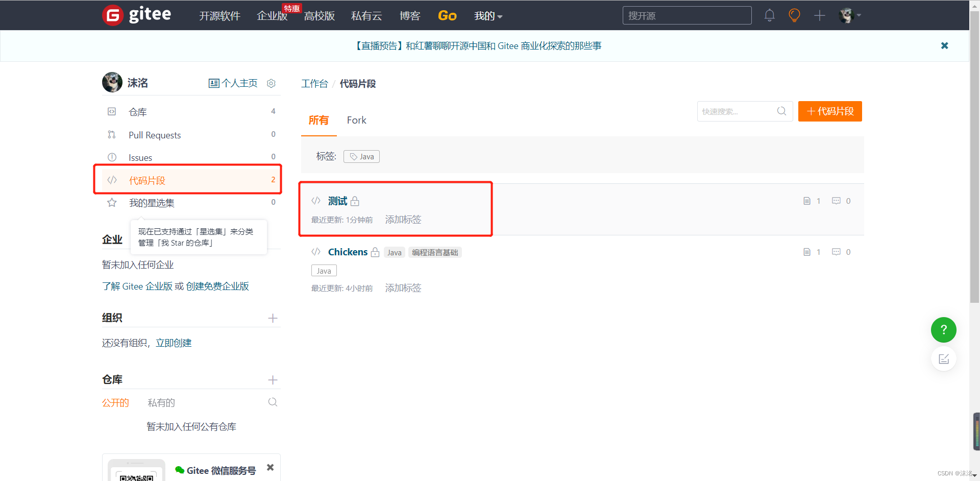
Task: Click 工作台 breadcrumb link
Action: (x=314, y=84)
